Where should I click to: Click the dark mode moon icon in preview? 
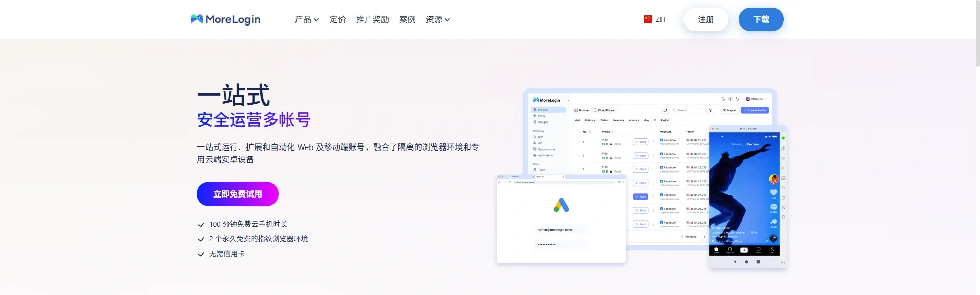pyautogui.click(x=723, y=99)
